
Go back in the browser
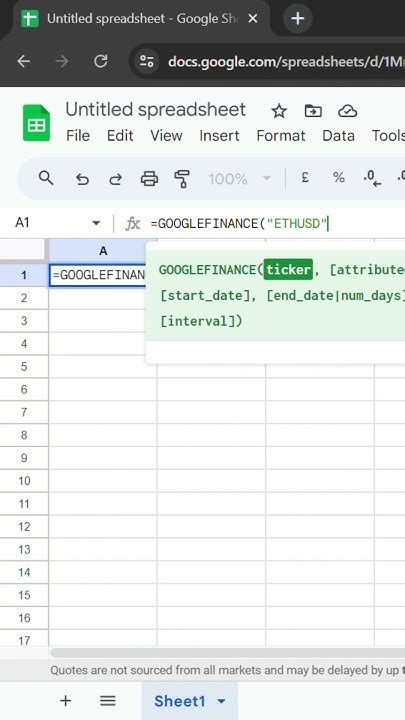click(x=24, y=61)
